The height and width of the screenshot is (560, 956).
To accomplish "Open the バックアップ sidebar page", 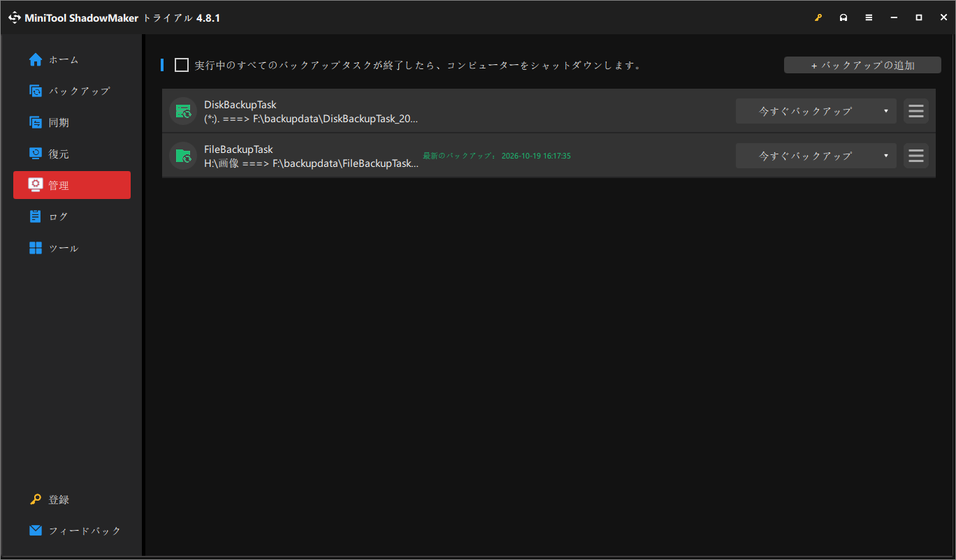I will [72, 91].
